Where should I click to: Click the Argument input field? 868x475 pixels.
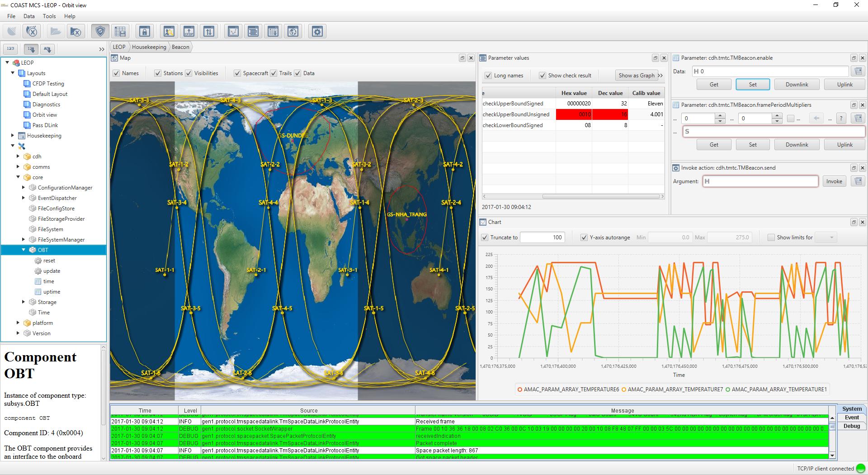[x=760, y=181]
